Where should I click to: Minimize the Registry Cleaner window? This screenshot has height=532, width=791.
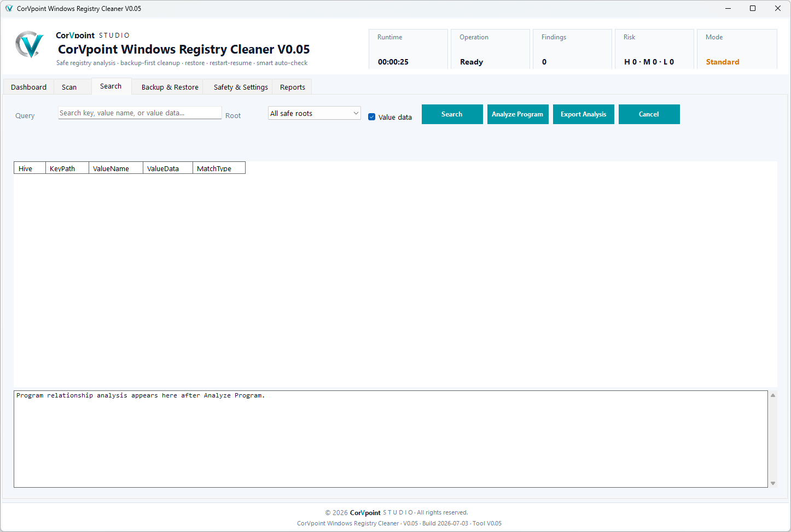pyautogui.click(x=728, y=8)
